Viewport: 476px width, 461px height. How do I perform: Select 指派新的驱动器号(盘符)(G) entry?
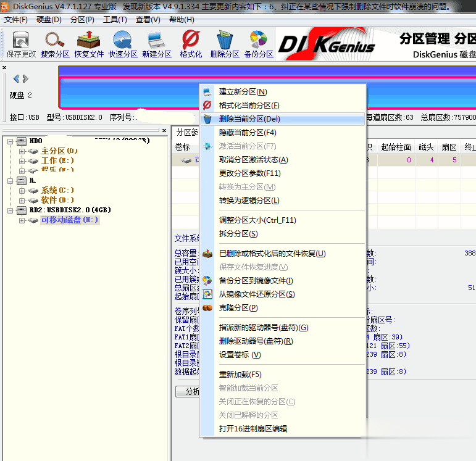[283, 328]
